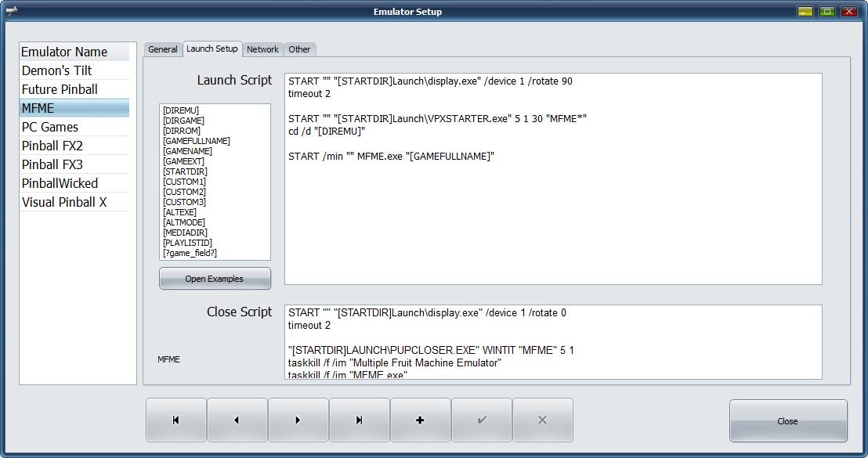This screenshot has width=868, height=458.
Task: Go to first emulator record
Action: [x=176, y=420]
